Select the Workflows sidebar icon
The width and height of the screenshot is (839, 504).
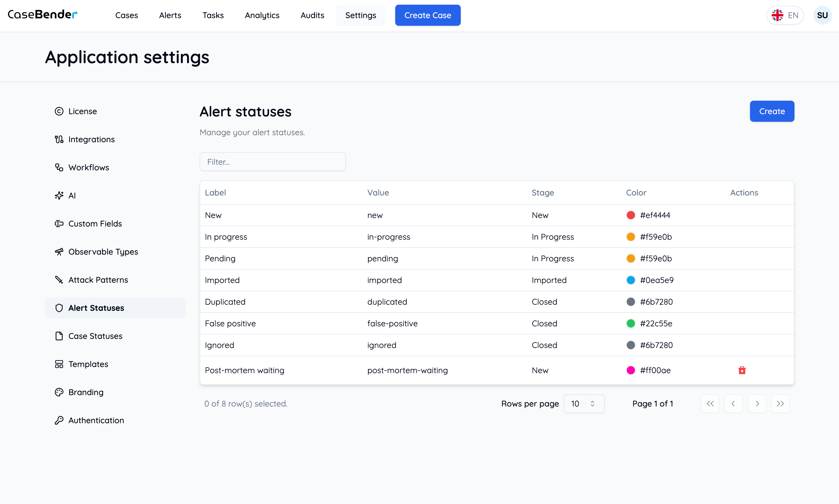(59, 167)
